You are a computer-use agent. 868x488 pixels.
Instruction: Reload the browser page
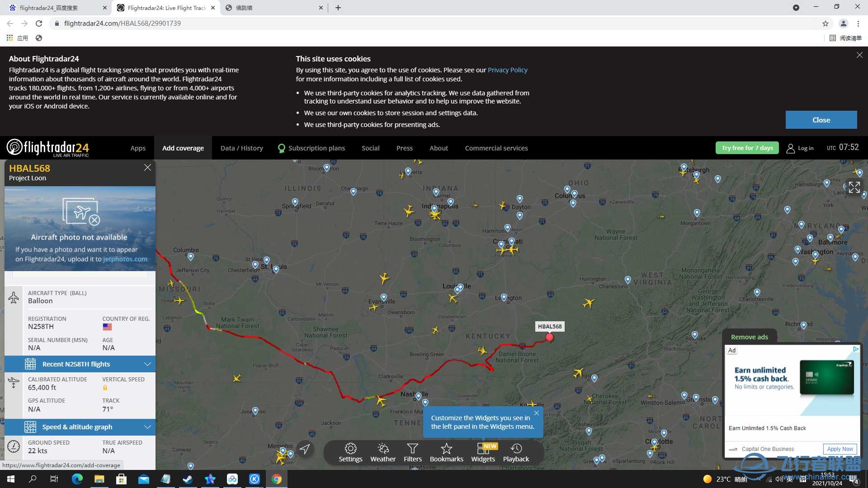click(39, 23)
